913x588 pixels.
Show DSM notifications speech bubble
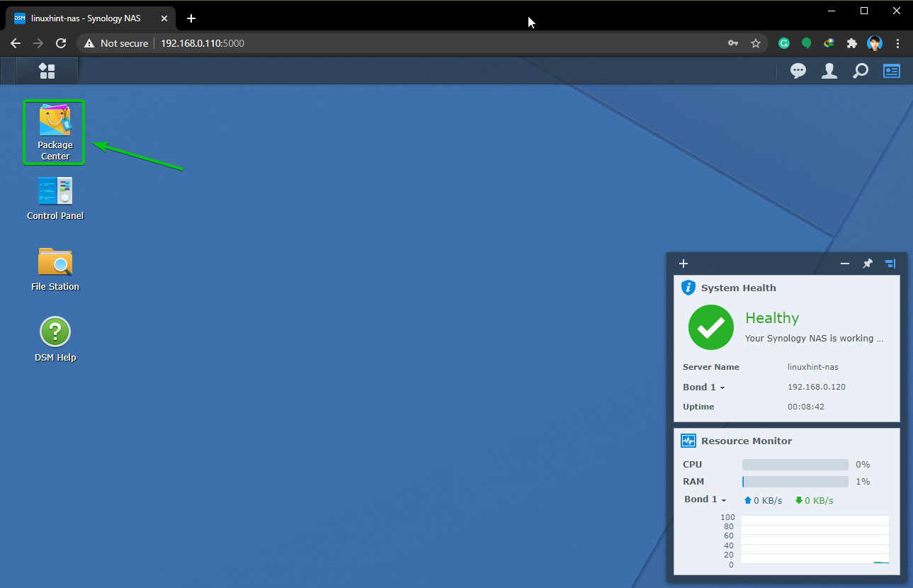tap(798, 71)
